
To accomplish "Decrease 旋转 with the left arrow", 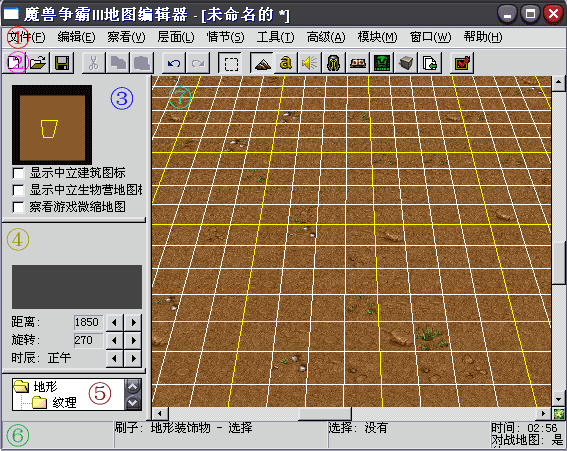I will pyautogui.click(x=115, y=340).
